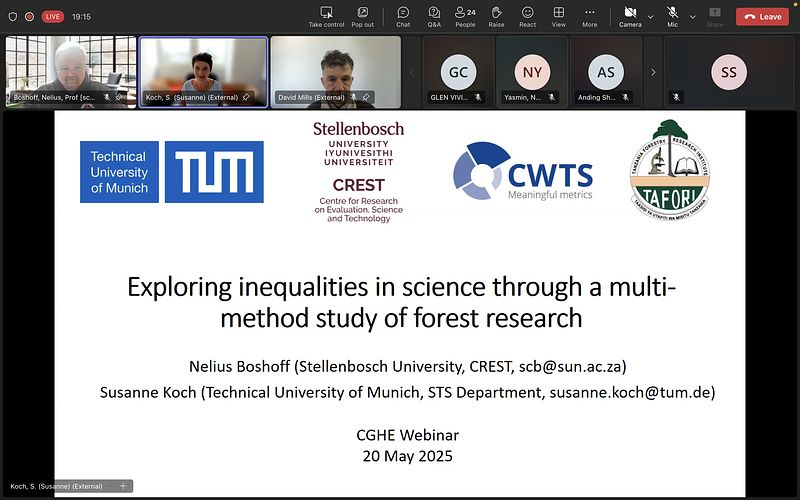The width and height of the screenshot is (800, 500).
Task: Open the meeting Chat panel
Action: (403, 16)
